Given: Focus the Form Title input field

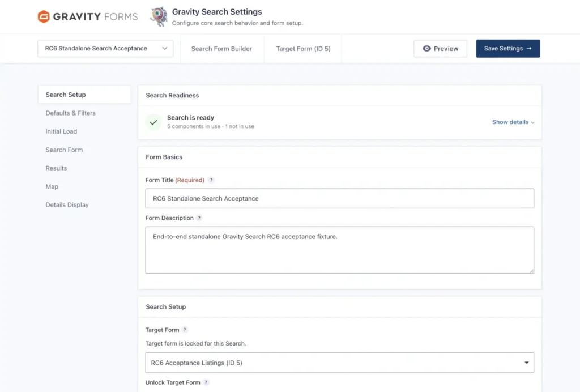Looking at the screenshot, I should [340, 199].
